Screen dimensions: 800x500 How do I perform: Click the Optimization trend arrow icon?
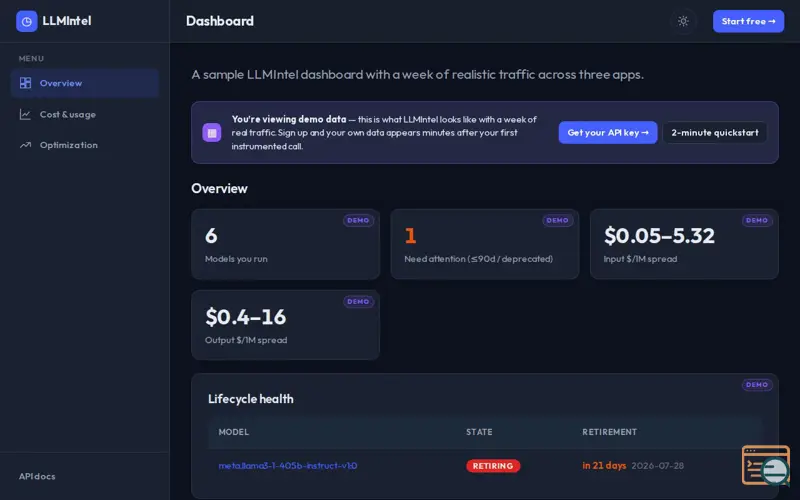pyautogui.click(x=26, y=145)
